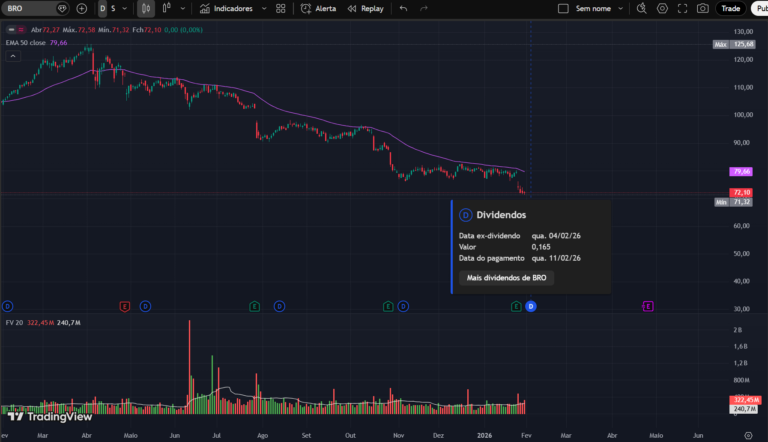Open the purple upcoming earnings E marker

[x=648, y=307]
